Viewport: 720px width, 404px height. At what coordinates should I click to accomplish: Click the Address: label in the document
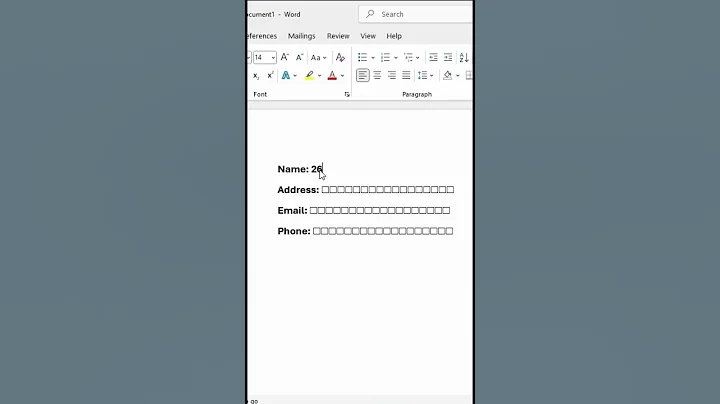[298, 190]
